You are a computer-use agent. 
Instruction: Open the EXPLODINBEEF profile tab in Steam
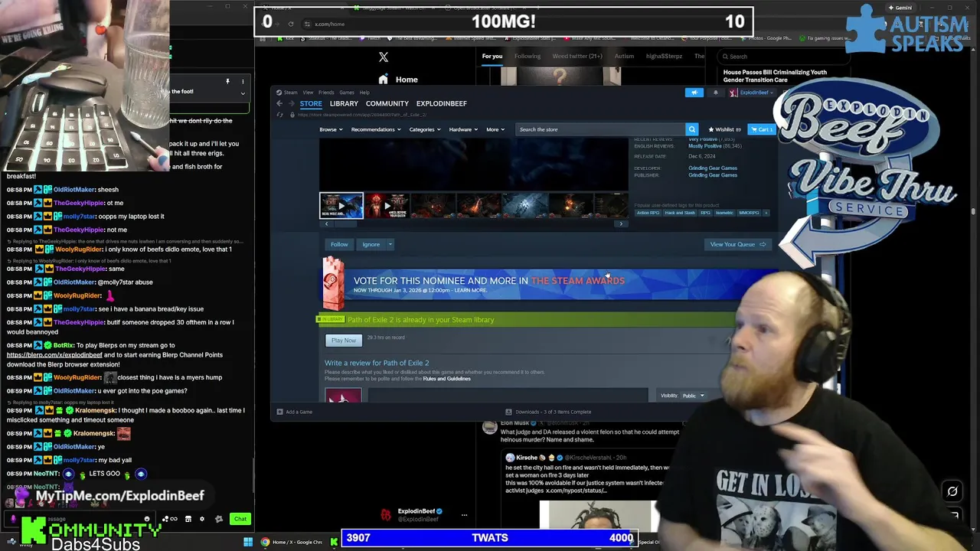point(442,103)
